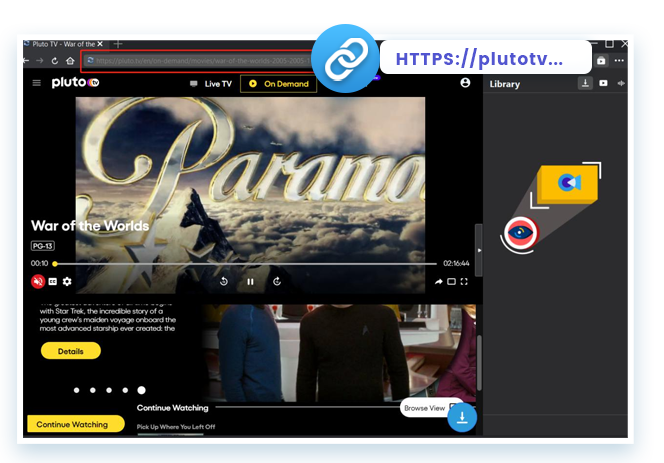This screenshot has width=664, height=463.
Task: Select the second carousel dot
Action: pyautogui.click(x=93, y=390)
